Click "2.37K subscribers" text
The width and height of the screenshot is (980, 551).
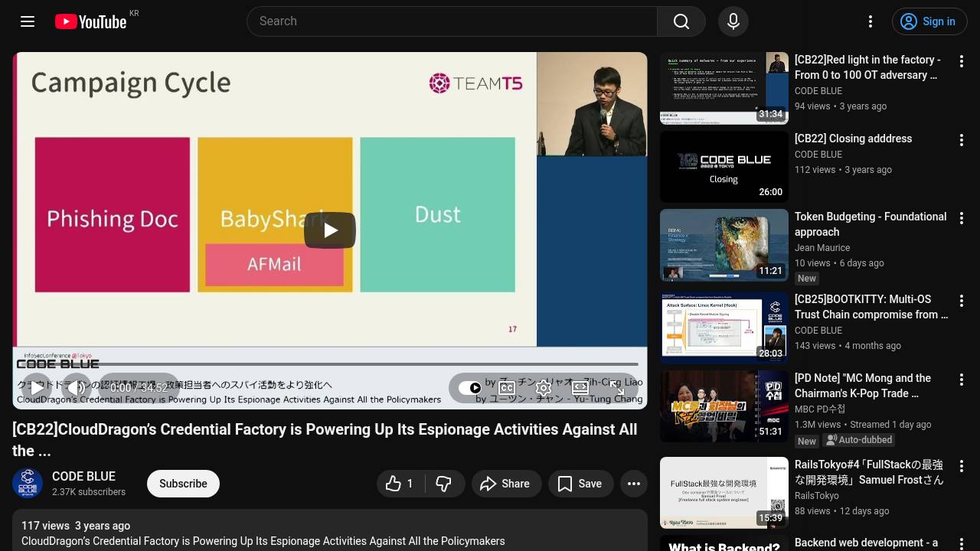click(x=89, y=492)
